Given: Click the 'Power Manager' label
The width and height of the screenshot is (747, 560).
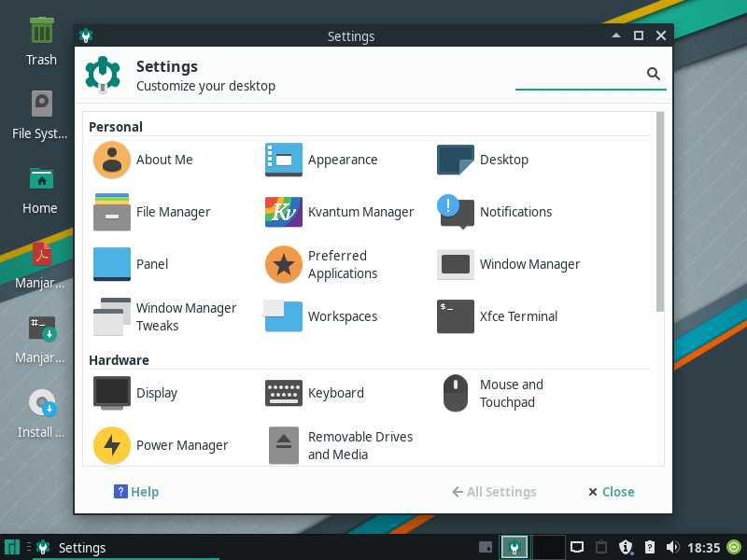Looking at the screenshot, I should 182,445.
